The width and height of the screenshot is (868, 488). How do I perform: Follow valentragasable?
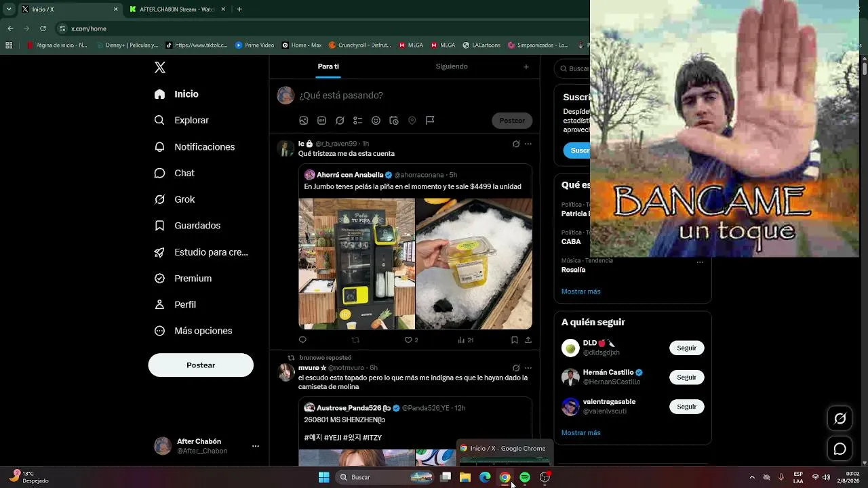686,407
